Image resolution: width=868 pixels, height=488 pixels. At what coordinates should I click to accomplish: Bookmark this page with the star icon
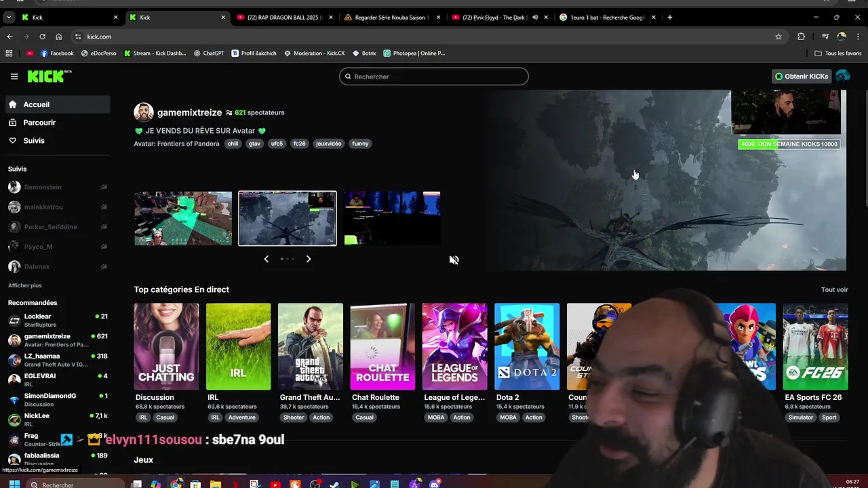(778, 37)
